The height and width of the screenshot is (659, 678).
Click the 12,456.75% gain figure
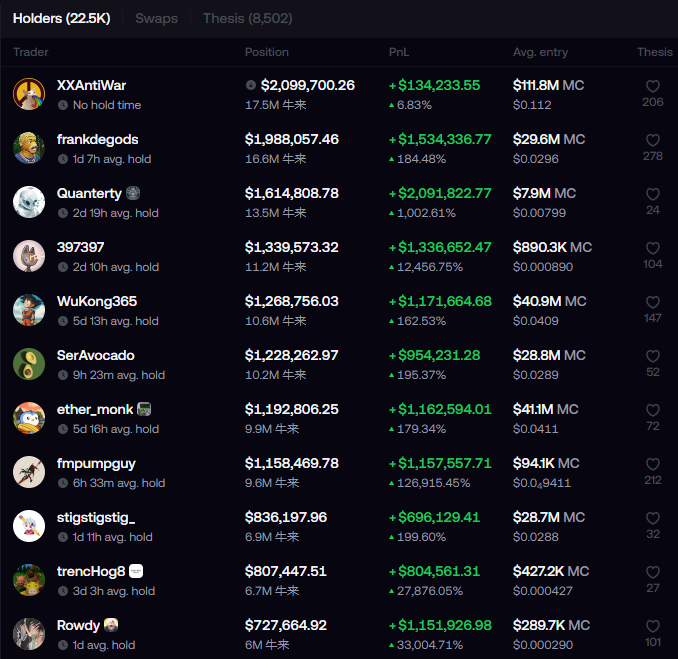(429, 267)
